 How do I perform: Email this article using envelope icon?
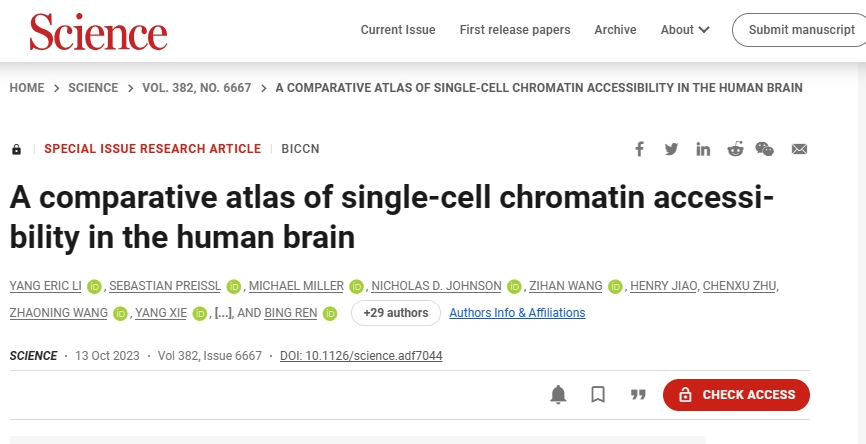coord(799,149)
